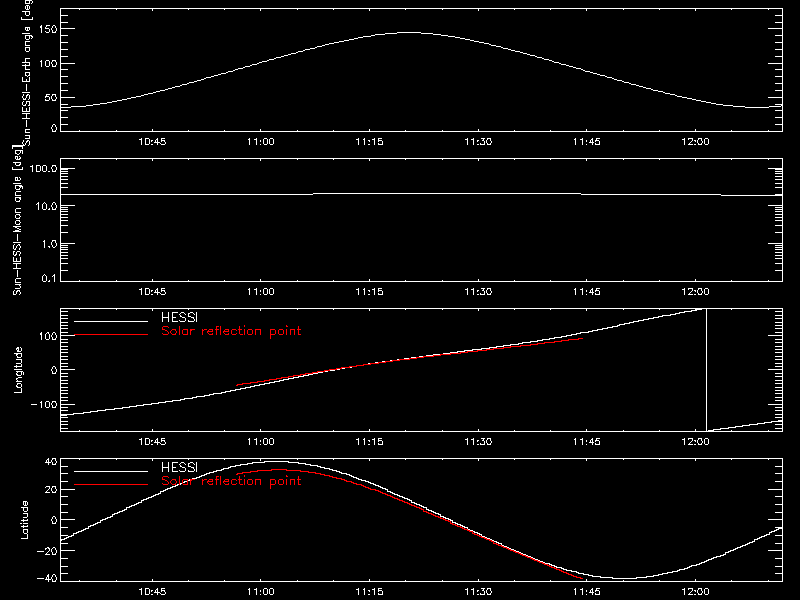The width and height of the screenshot is (800, 600).
Task: Click "11:30" under the Latitude plot
Action: pos(478,592)
